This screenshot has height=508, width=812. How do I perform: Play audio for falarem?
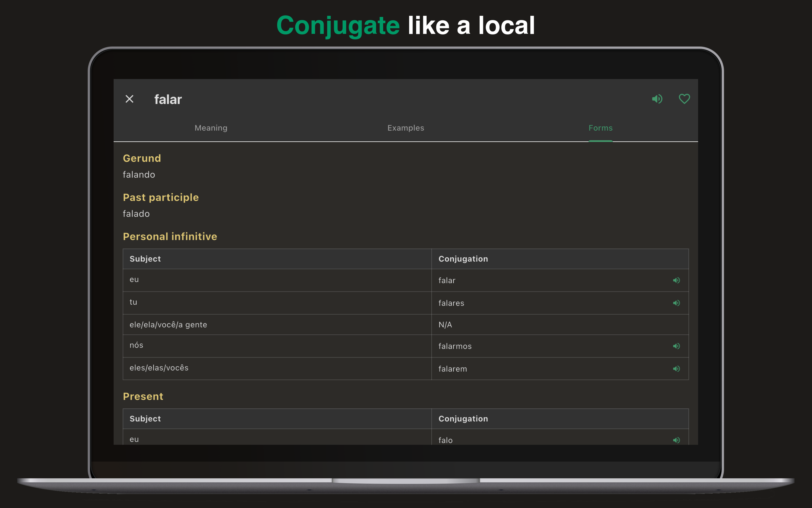[676, 369]
